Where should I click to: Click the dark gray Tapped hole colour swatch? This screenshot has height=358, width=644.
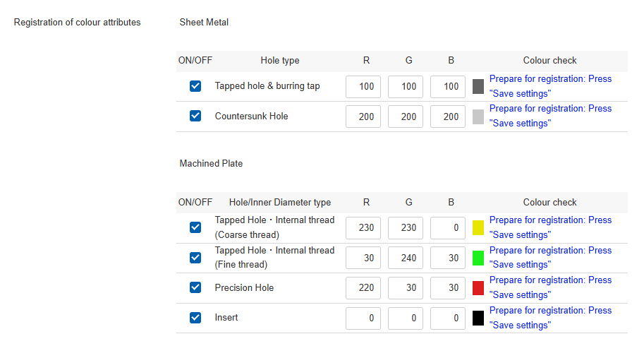coord(478,87)
